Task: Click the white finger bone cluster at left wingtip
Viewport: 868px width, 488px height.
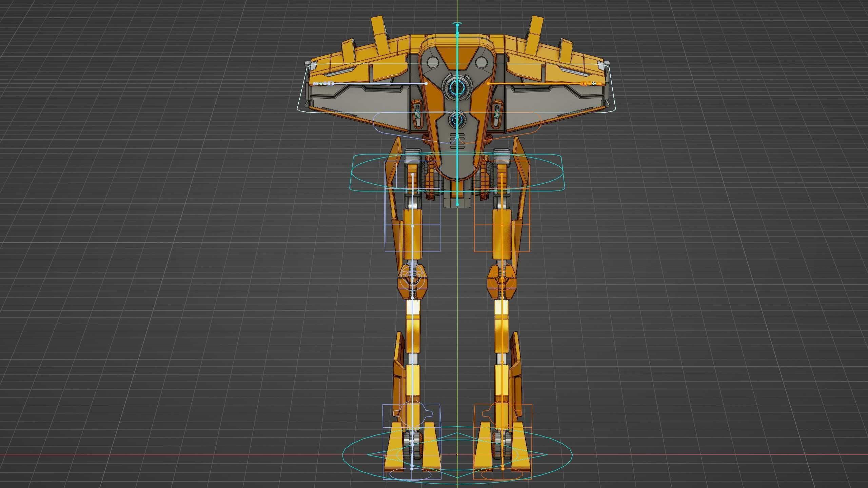Action: [323, 83]
